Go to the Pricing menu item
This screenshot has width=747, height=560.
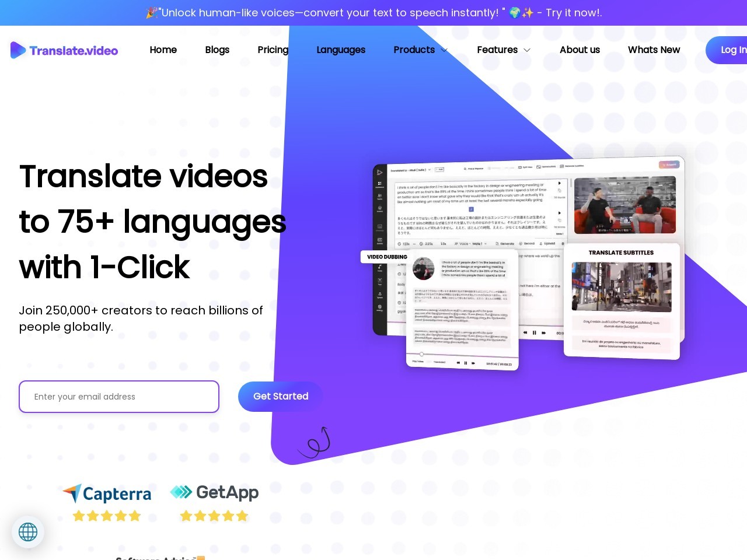[273, 50]
